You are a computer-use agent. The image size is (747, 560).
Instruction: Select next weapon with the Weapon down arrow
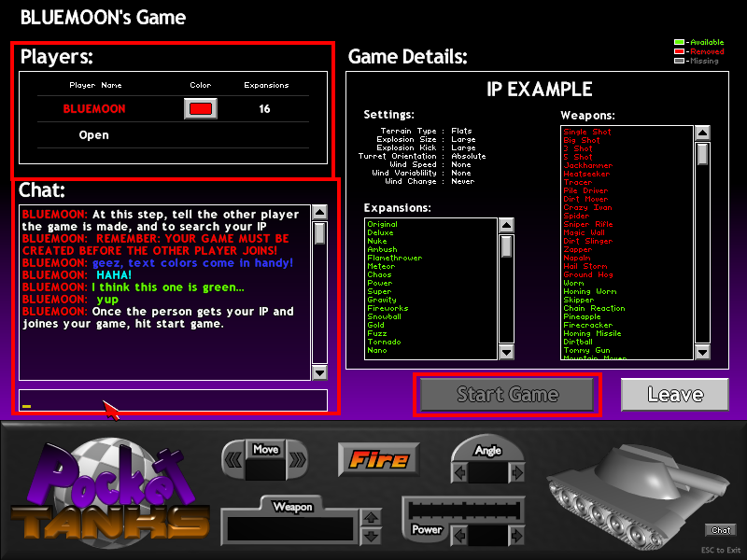pos(371,536)
